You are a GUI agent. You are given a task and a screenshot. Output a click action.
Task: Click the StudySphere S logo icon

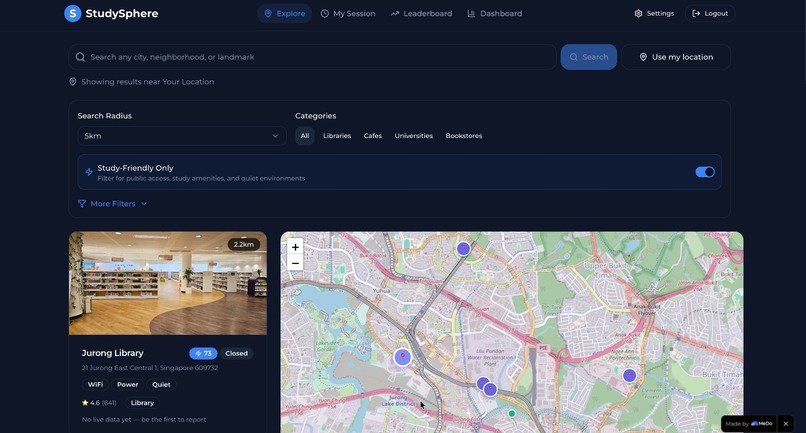(72, 13)
